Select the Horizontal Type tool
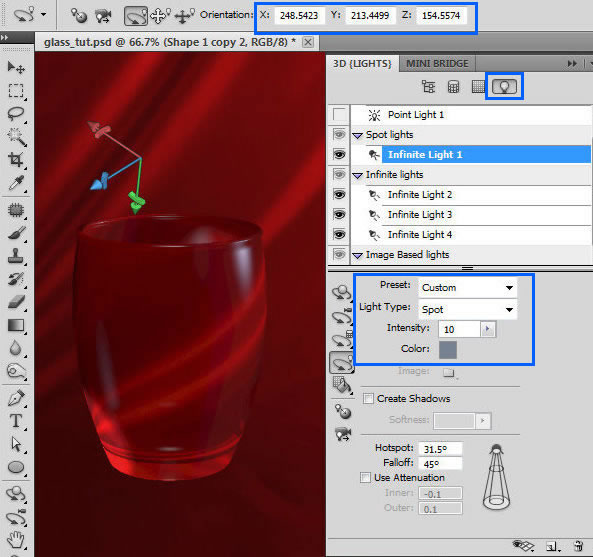The width and height of the screenshot is (593, 557). coord(16,420)
